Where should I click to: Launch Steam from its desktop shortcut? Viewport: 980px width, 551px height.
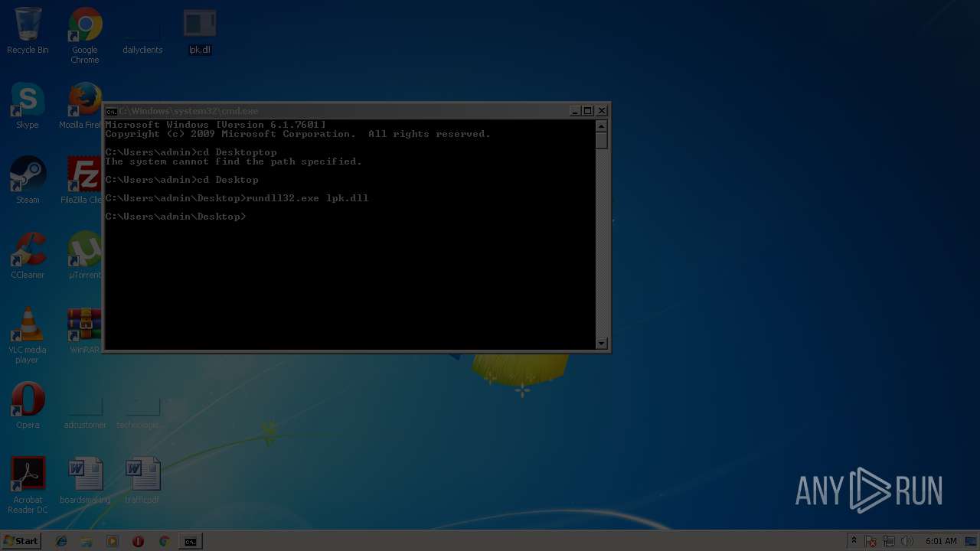tap(28, 181)
